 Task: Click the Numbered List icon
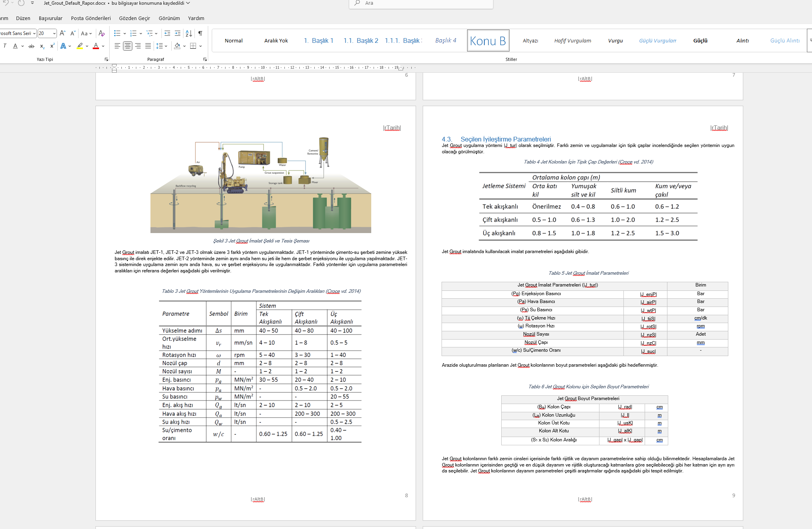(x=133, y=33)
